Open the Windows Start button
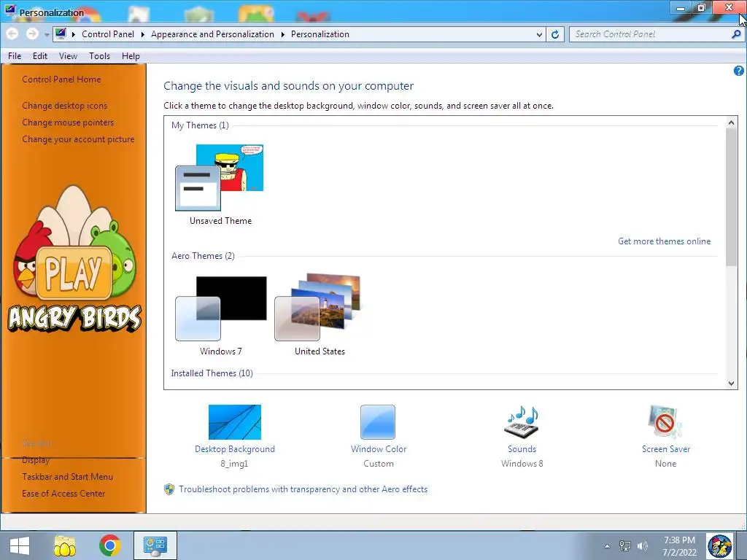This screenshot has width=747, height=560. 20,545
